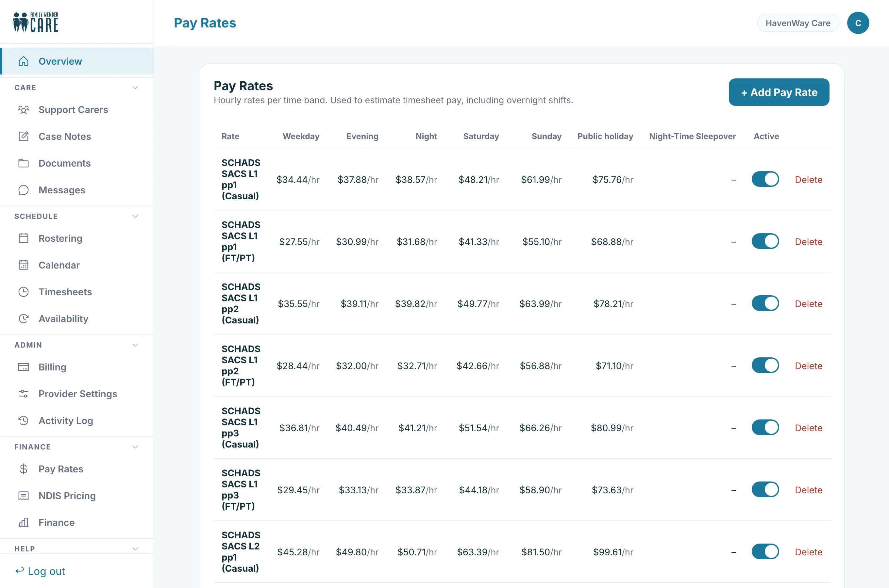Screen dimensions: 889x588
Task: Click the Overview home icon
Action: point(24,61)
